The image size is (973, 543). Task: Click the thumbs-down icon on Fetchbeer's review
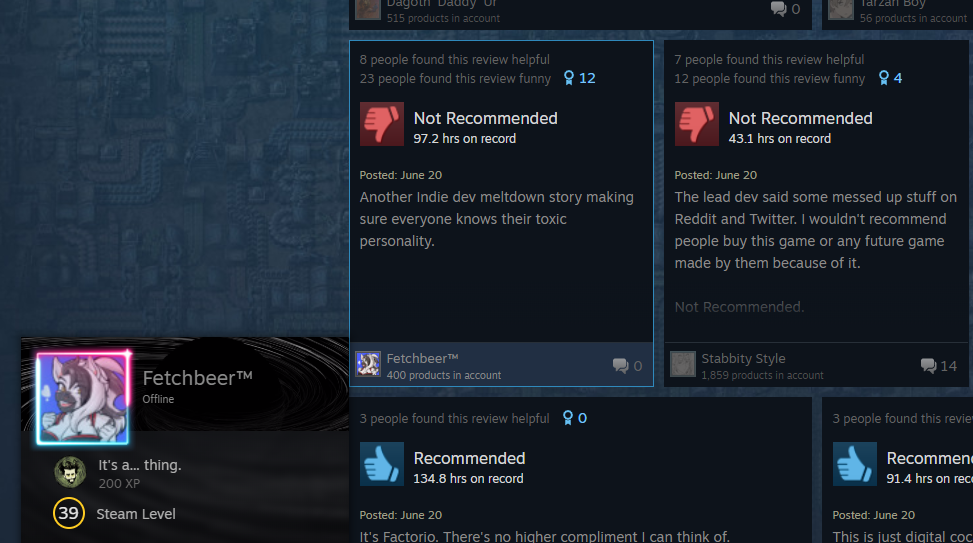tap(382, 124)
